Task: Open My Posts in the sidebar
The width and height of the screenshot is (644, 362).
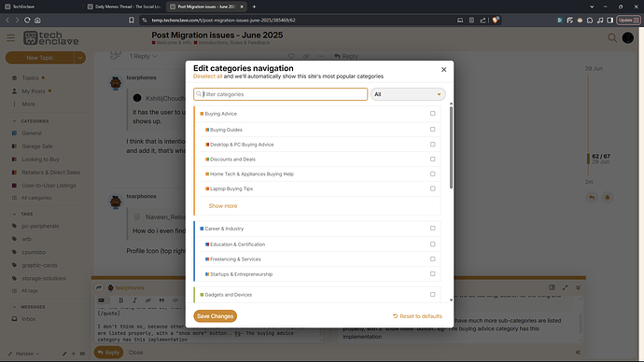Action: pos(34,91)
